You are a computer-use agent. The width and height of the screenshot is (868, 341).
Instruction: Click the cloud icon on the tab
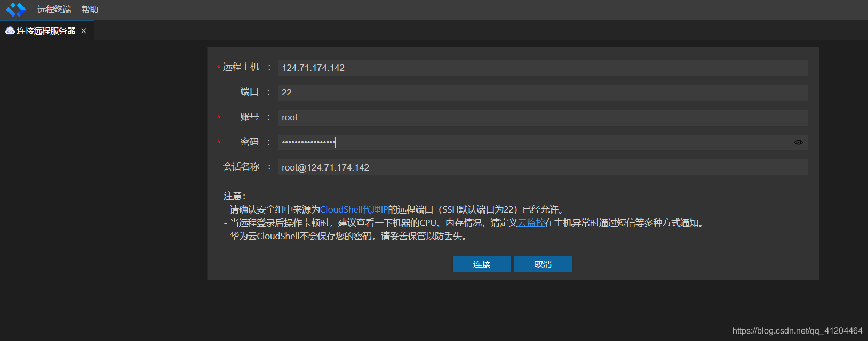pos(10,31)
